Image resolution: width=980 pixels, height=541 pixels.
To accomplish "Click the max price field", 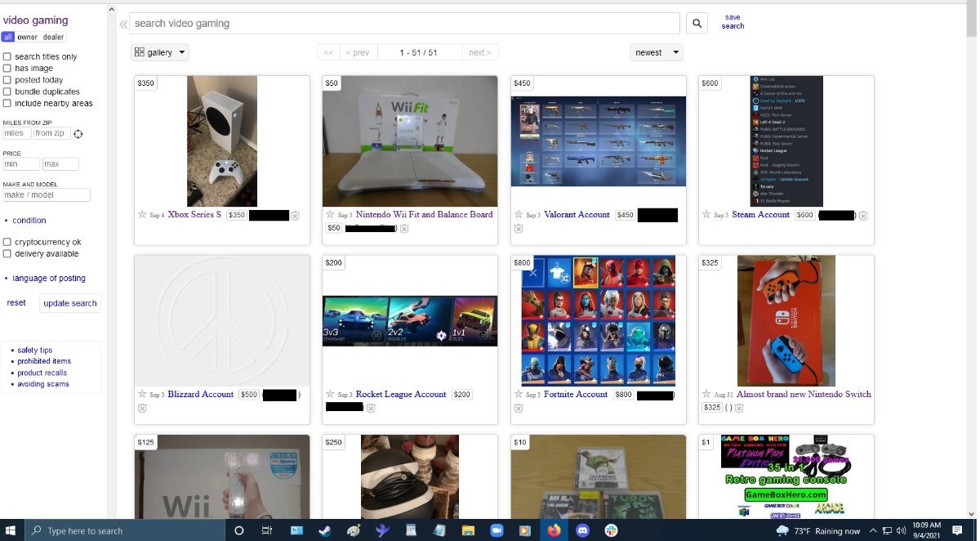I will pyautogui.click(x=60, y=164).
